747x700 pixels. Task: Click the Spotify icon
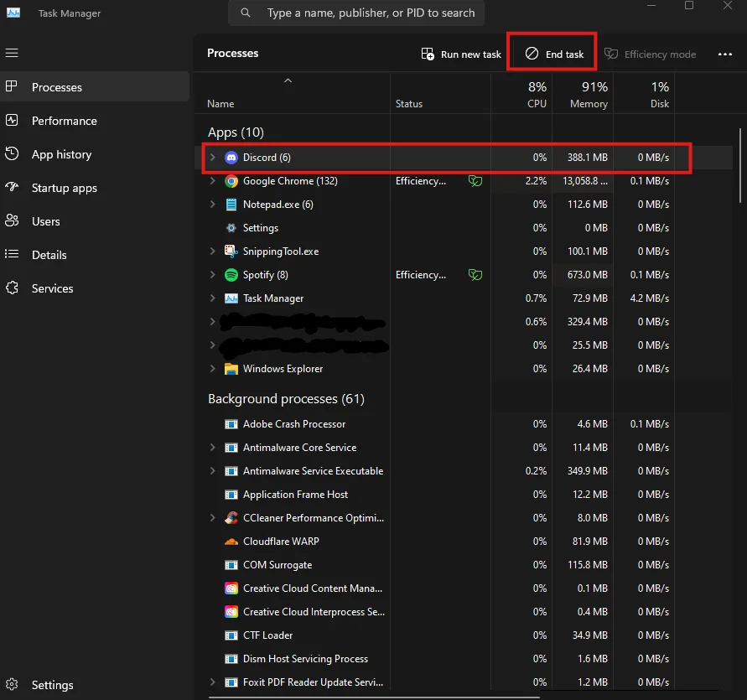coord(231,275)
